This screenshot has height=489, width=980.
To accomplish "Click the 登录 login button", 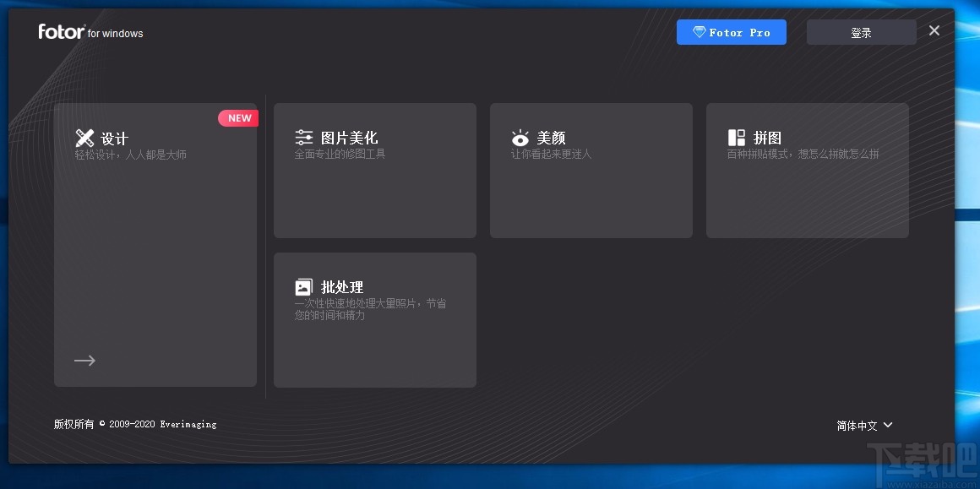I will (861, 32).
